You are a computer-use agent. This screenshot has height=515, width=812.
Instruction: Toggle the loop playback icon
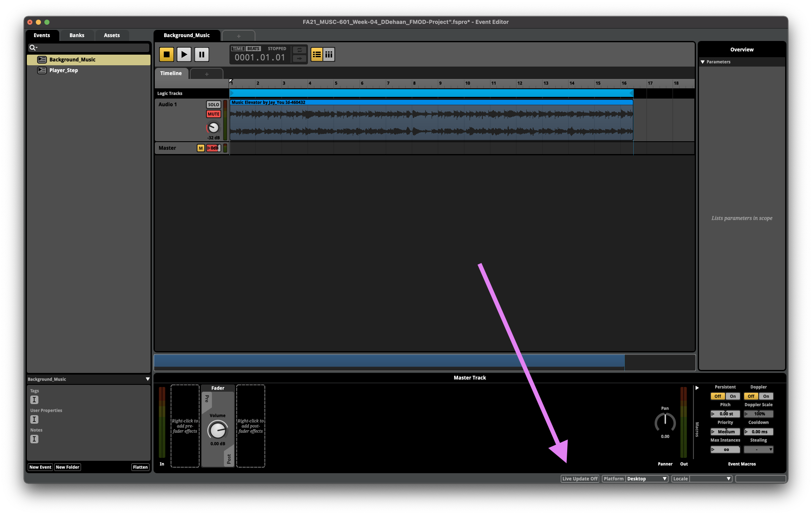[299, 50]
